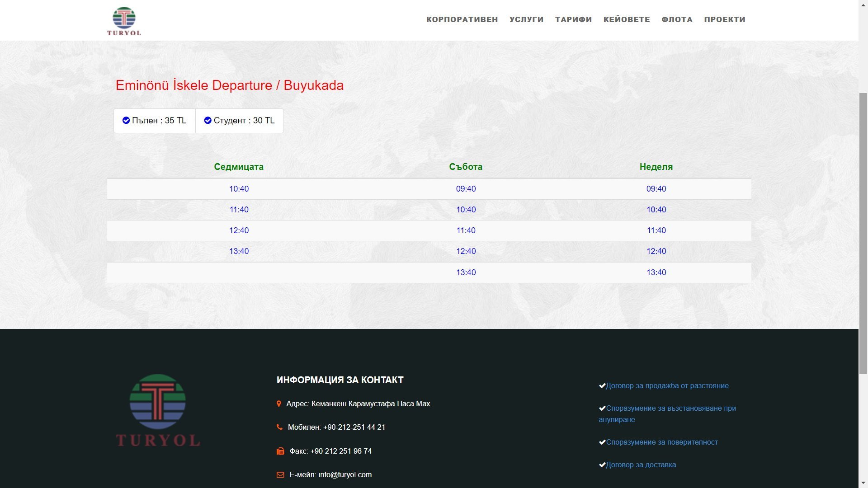
Task: Click the check icon beside Пълен fare
Action: coord(126,120)
